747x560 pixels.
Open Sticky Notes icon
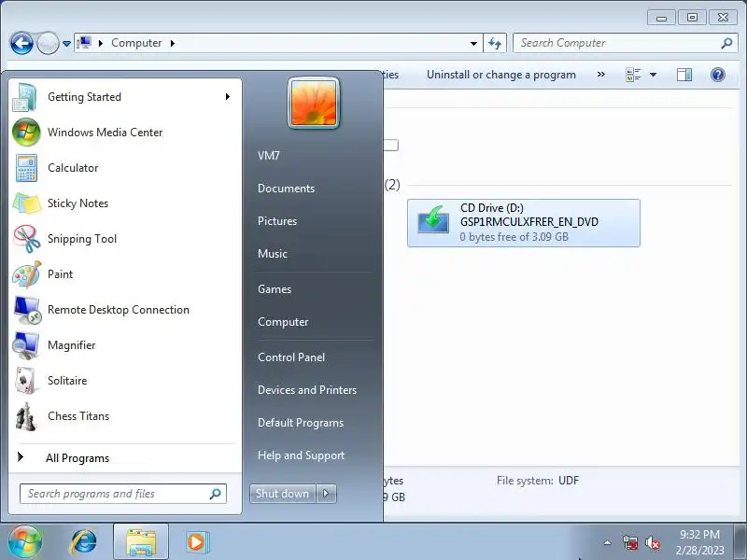click(26, 203)
